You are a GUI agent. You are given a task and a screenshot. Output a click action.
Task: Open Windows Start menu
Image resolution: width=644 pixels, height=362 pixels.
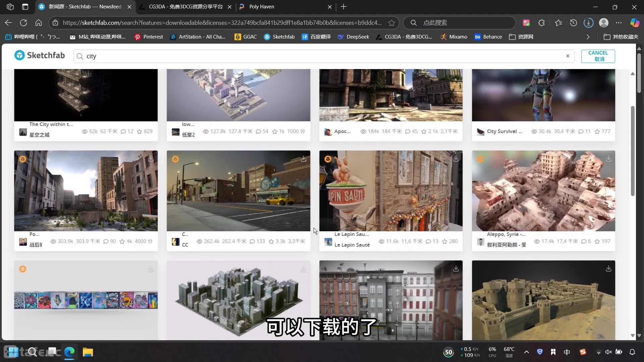(13, 352)
